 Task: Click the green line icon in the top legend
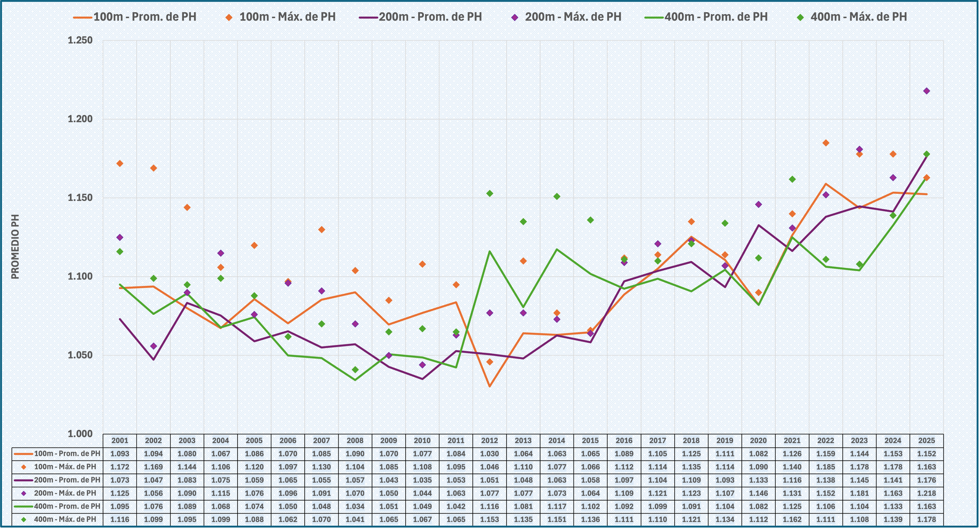coord(654,17)
